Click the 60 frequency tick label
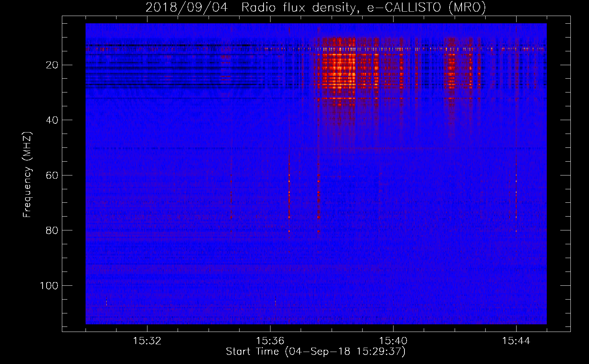The height and width of the screenshot is (364, 589). pos(52,175)
